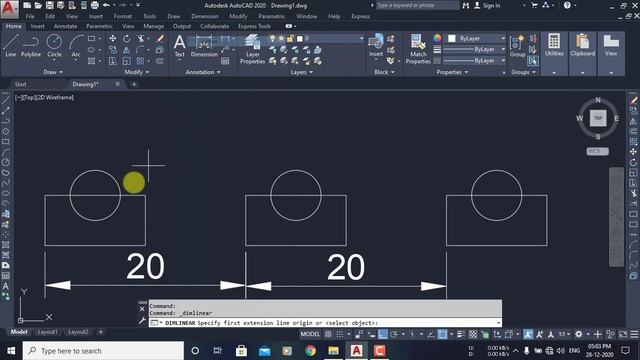Viewport: 640px width, 360px height.
Task: Expand the Block panel dropdown
Action: point(384,72)
